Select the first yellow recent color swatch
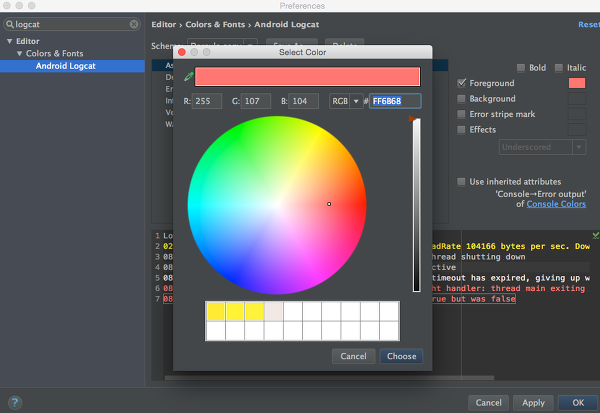Image resolution: width=600 pixels, height=413 pixels. pyautogui.click(x=215, y=311)
